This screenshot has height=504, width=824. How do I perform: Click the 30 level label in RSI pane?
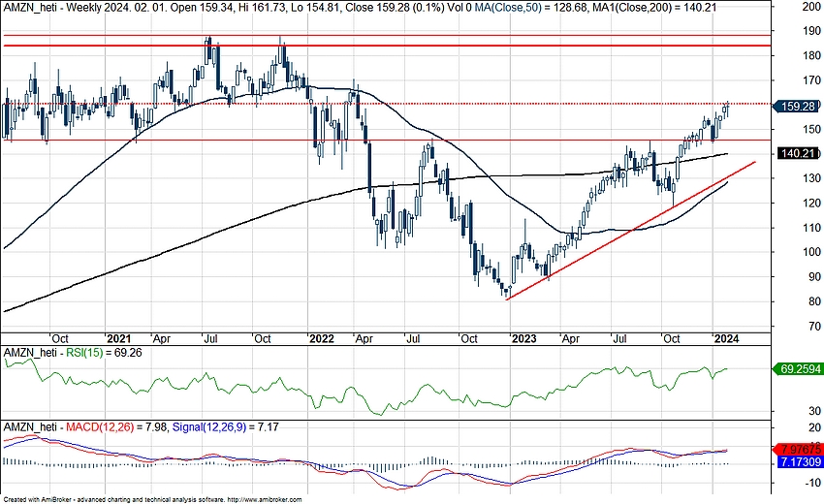[814, 411]
